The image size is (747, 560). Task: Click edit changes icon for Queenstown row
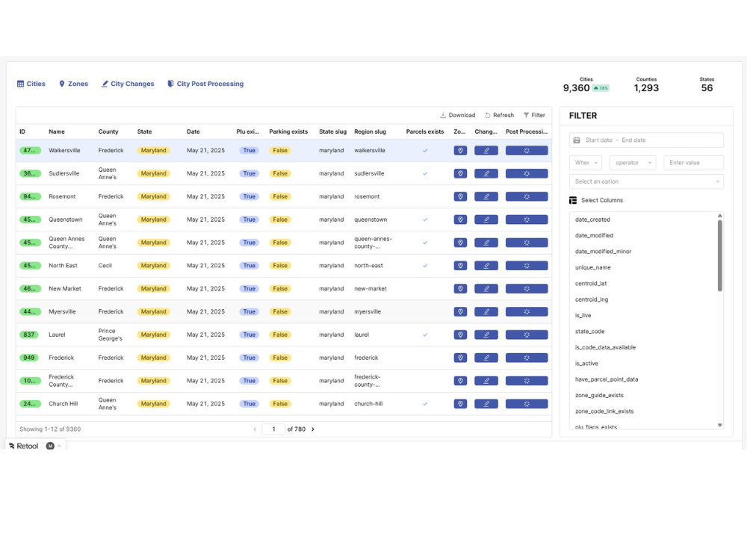tap(486, 220)
